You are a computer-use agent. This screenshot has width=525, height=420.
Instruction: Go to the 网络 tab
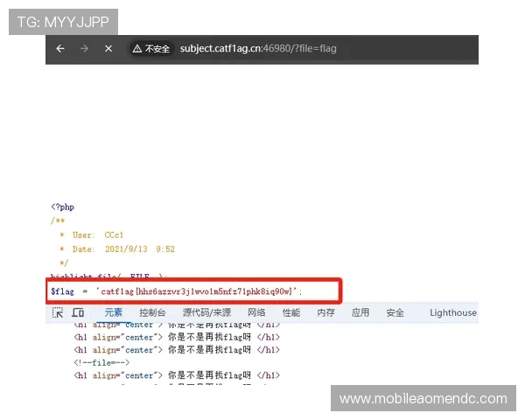(x=256, y=312)
